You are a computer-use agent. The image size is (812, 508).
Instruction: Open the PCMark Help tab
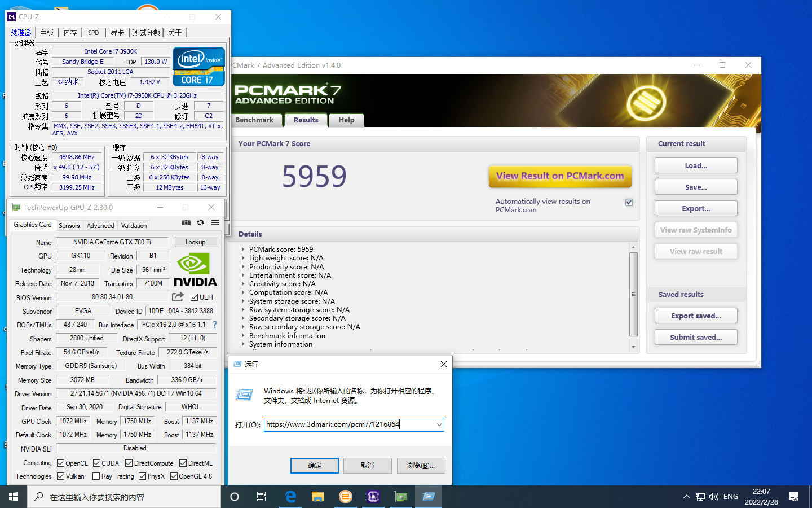(346, 120)
